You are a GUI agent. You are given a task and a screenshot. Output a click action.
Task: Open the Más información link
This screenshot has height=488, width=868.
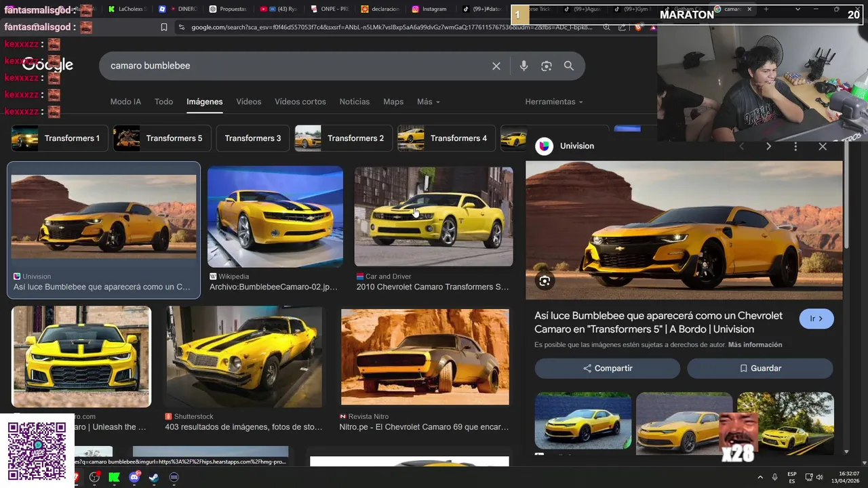click(x=755, y=345)
